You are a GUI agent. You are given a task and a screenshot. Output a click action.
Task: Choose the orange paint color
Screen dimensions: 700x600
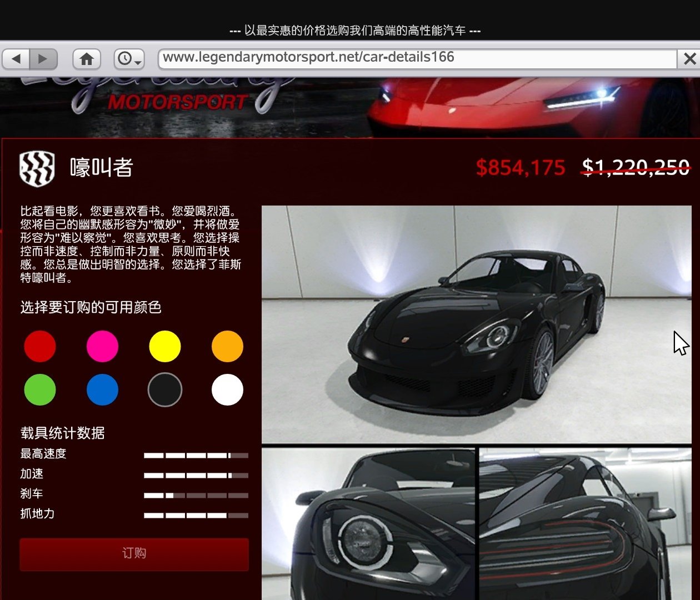[227, 346]
